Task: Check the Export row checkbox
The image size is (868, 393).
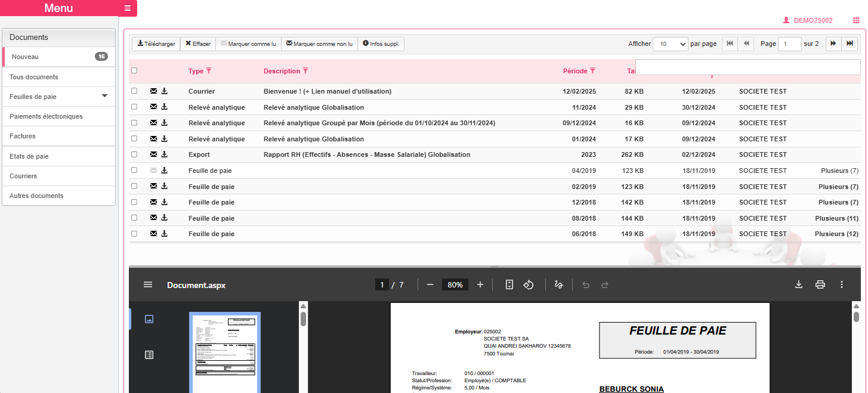Action: pyautogui.click(x=134, y=154)
